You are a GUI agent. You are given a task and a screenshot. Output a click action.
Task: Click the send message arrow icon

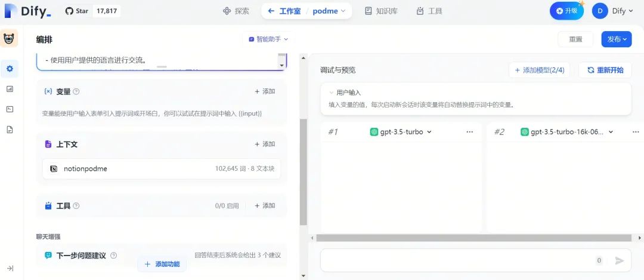click(x=620, y=260)
